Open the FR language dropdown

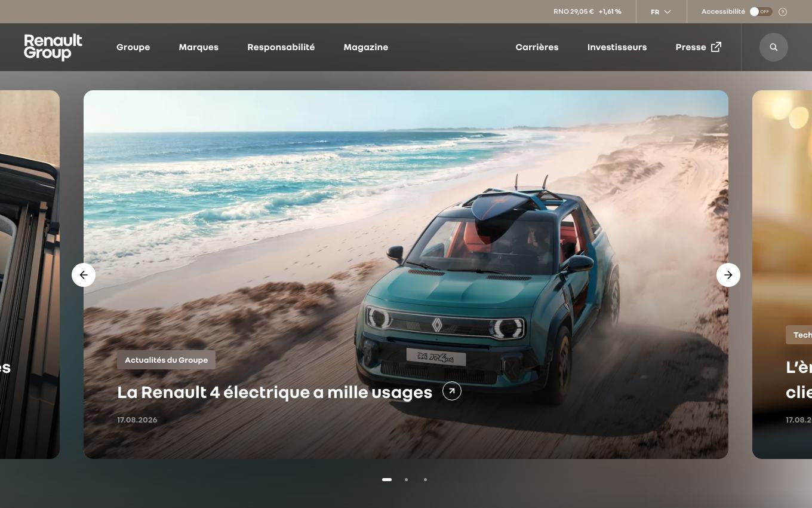(661, 12)
